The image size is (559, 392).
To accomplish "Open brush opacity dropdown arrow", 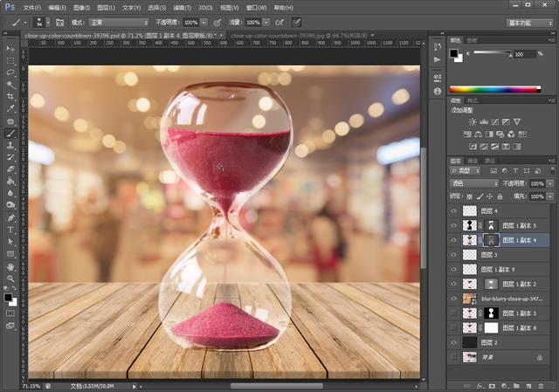I will 204,23.
